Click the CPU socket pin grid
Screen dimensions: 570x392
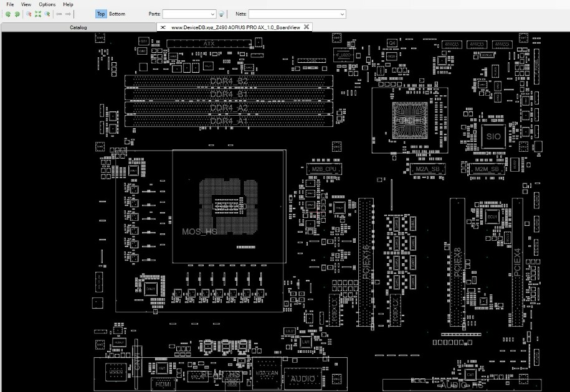coord(228,206)
